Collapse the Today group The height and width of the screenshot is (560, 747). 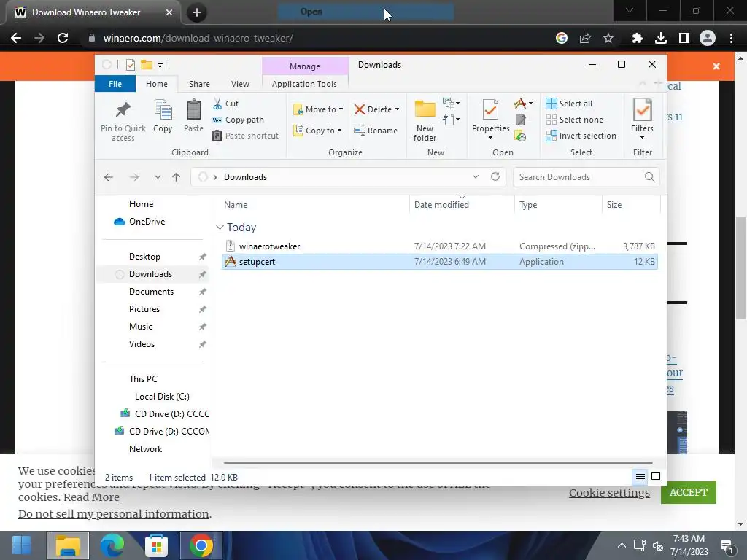(x=220, y=227)
